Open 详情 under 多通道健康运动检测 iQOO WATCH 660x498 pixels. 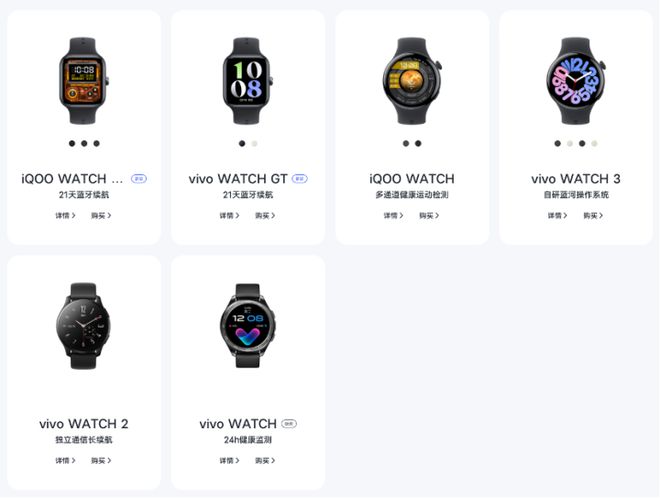click(x=394, y=216)
